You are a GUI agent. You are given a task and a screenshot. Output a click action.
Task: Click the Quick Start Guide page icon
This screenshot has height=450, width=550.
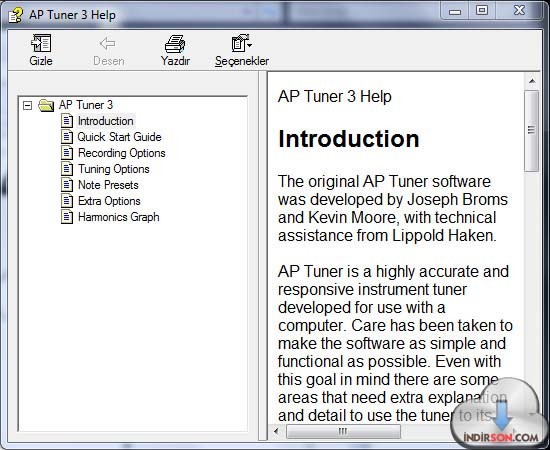67,137
